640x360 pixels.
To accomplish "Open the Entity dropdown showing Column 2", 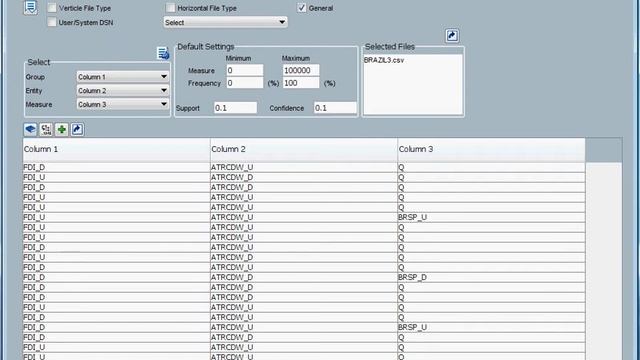I will click(x=123, y=91).
